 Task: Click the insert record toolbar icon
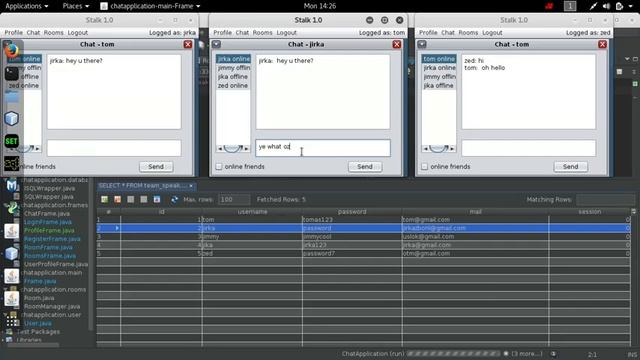(104, 199)
